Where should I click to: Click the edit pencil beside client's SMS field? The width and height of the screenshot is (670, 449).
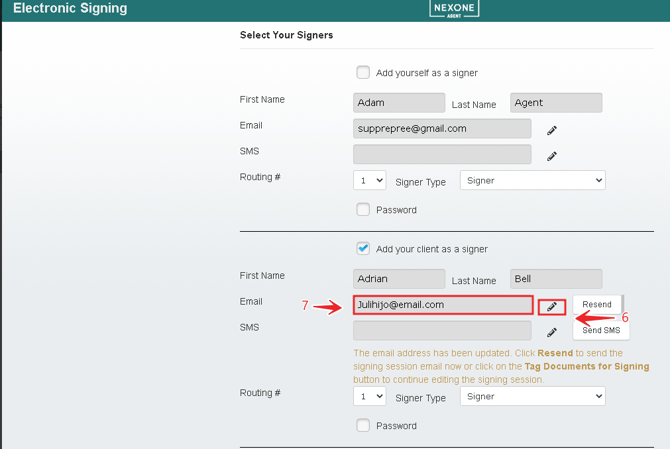click(552, 332)
